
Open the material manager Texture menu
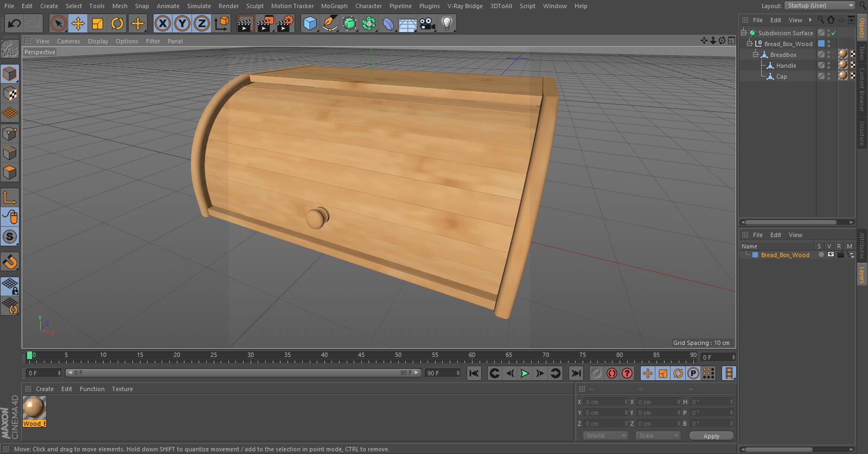pyautogui.click(x=122, y=389)
